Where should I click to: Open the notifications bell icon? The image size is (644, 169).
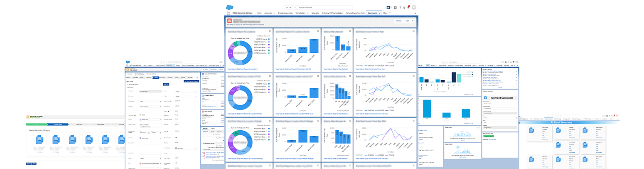point(409,7)
